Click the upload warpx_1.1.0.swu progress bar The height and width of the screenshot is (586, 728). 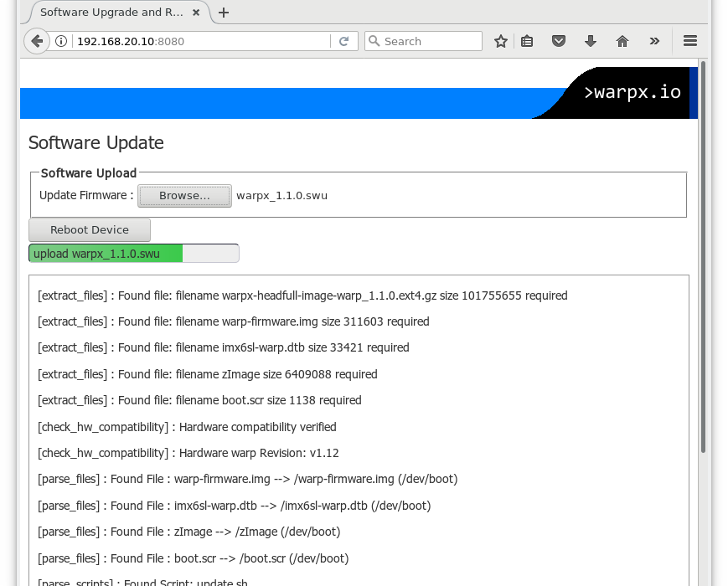(x=133, y=254)
